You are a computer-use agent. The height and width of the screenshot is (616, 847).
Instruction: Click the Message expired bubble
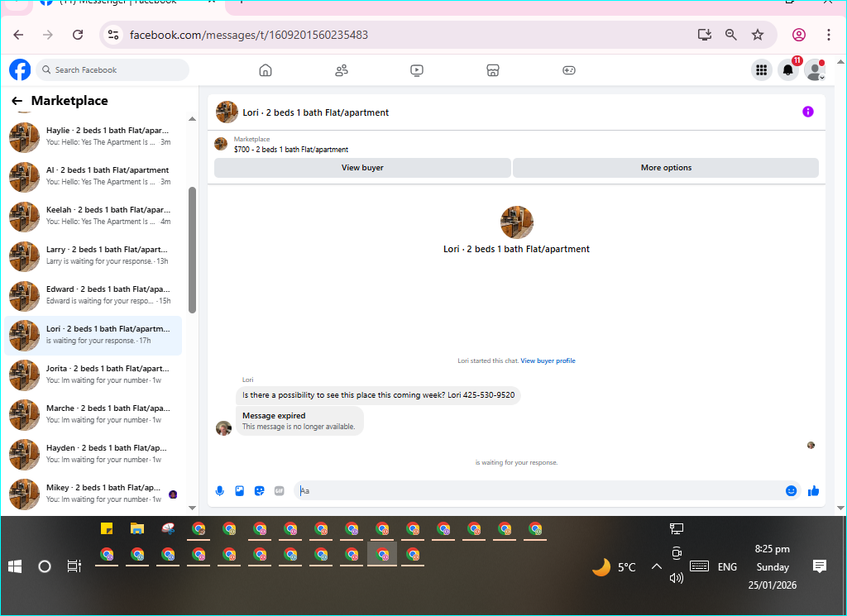click(x=299, y=421)
